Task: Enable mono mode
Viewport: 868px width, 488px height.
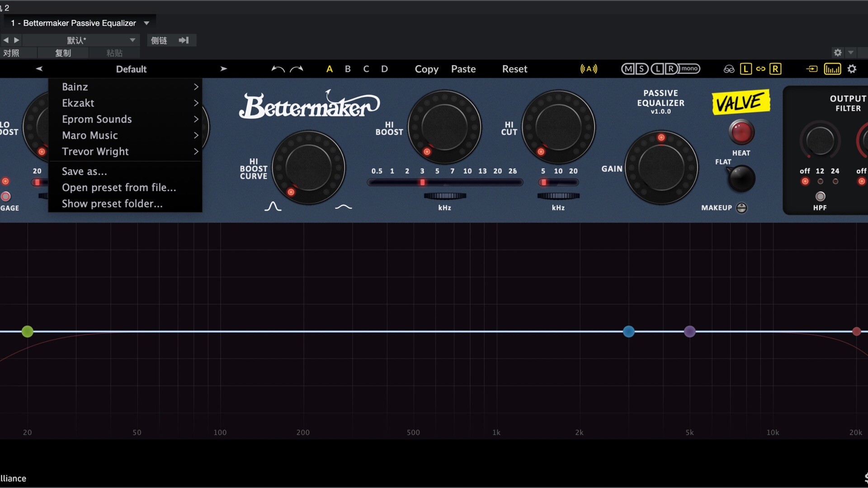Action: click(689, 69)
